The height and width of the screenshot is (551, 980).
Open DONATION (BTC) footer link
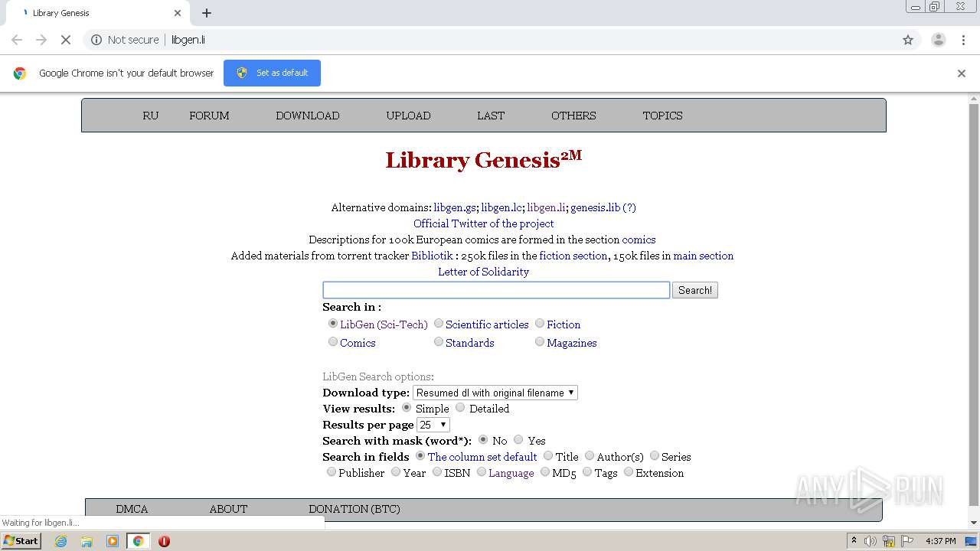(x=354, y=509)
